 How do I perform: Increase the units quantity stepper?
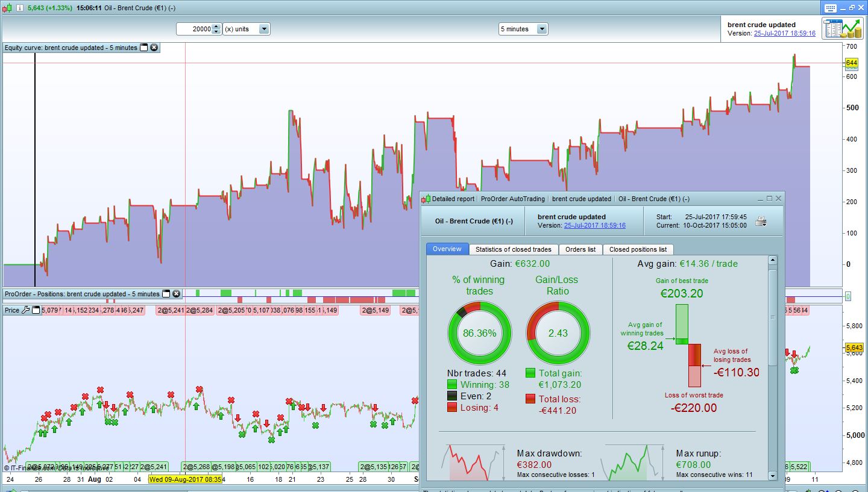click(x=216, y=26)
